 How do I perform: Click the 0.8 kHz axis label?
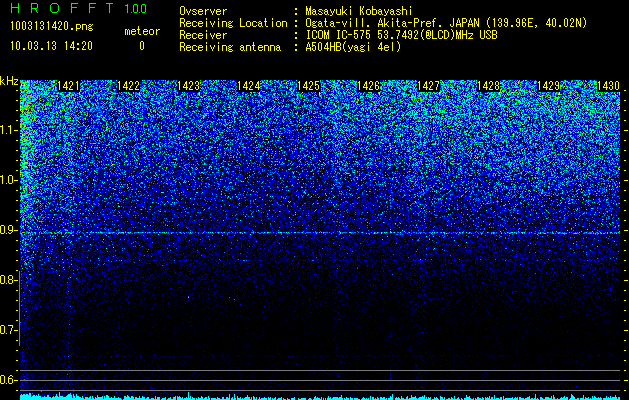[7, 280]
